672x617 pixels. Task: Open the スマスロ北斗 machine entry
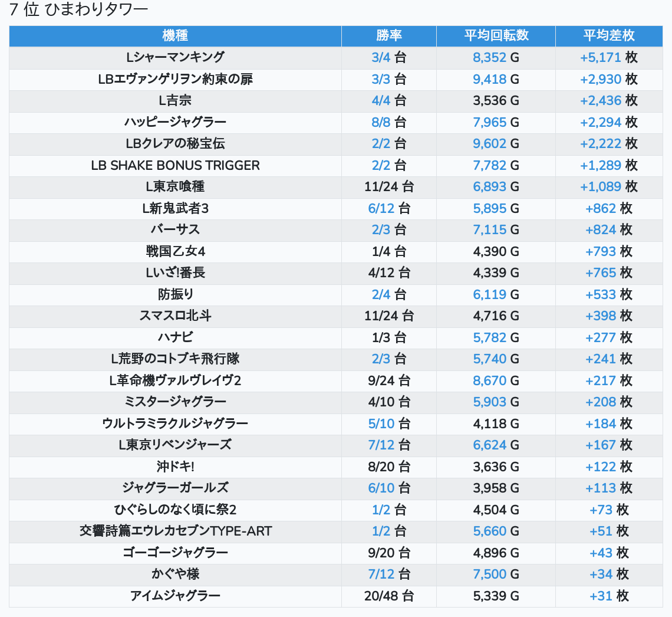[x=175, y=316]
